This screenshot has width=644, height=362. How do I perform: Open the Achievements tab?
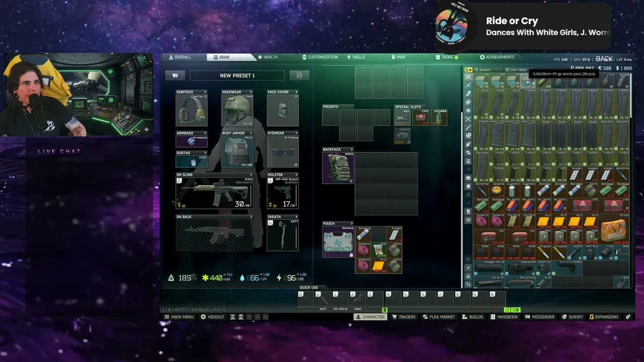click(x=497, y=57)
